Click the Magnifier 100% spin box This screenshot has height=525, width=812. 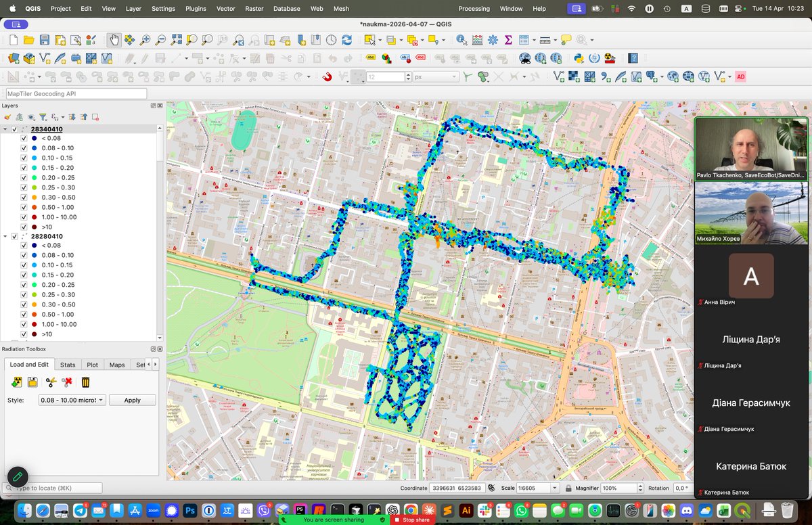click(x=621, y=488)
